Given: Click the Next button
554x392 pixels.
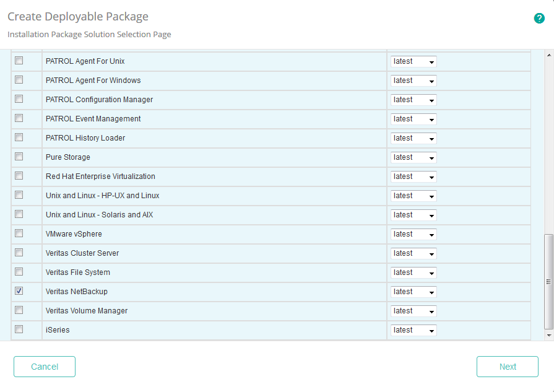Looking at the screenshot, I should click(x=507, y=367).
